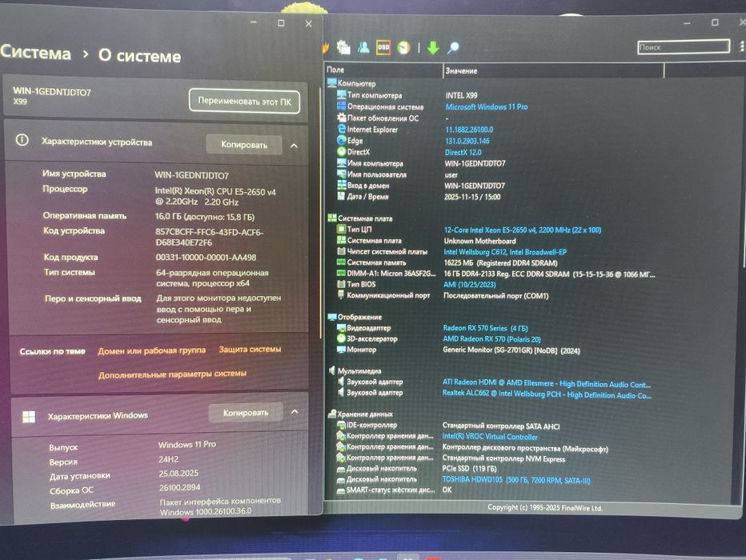Screen dimensions: 746x560
Task: Open the Microsoft Windows 11 Pro link
Action: (x=486, y=106)
